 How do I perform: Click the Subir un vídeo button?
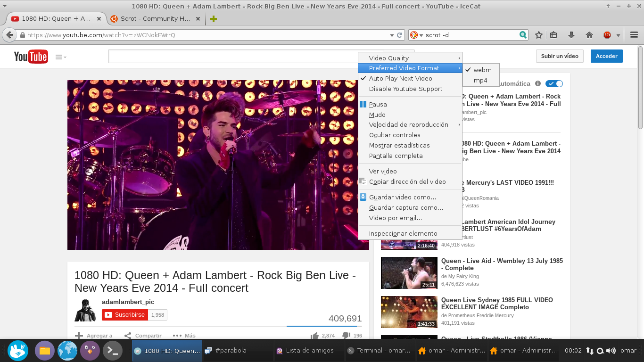560,56
